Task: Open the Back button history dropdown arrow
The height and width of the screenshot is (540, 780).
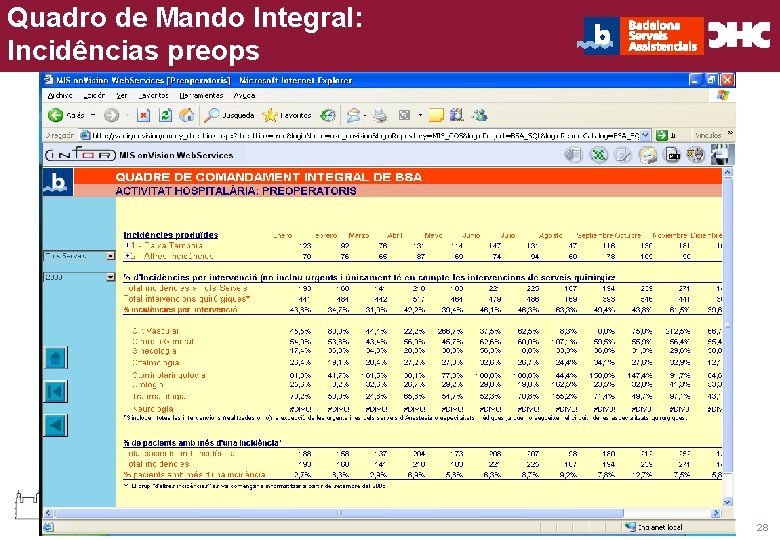Action: 93,115
